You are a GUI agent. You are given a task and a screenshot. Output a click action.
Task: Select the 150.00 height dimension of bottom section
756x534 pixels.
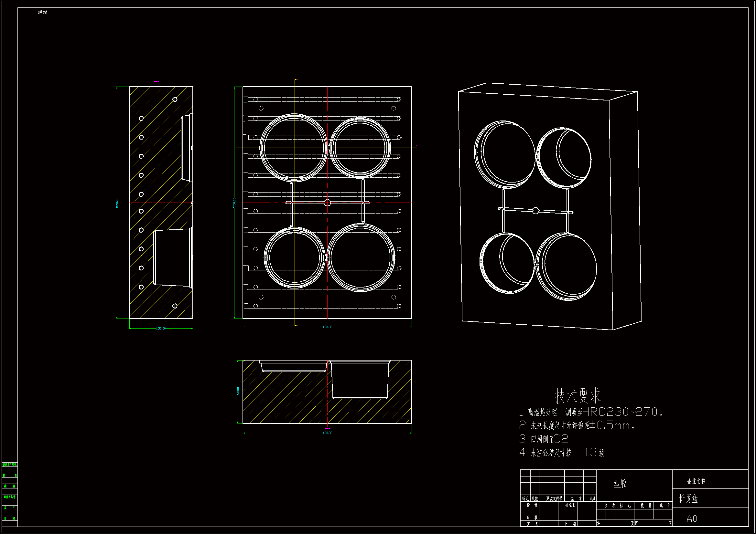click(x=238, y=392)
